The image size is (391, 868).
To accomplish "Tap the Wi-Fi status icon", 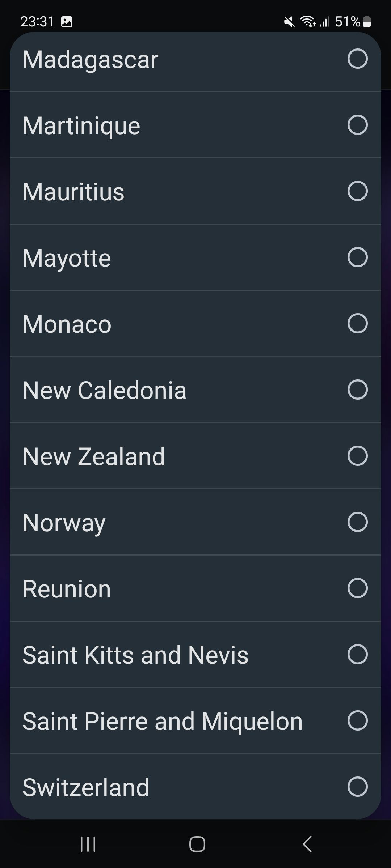I will (x=308, y=22).
